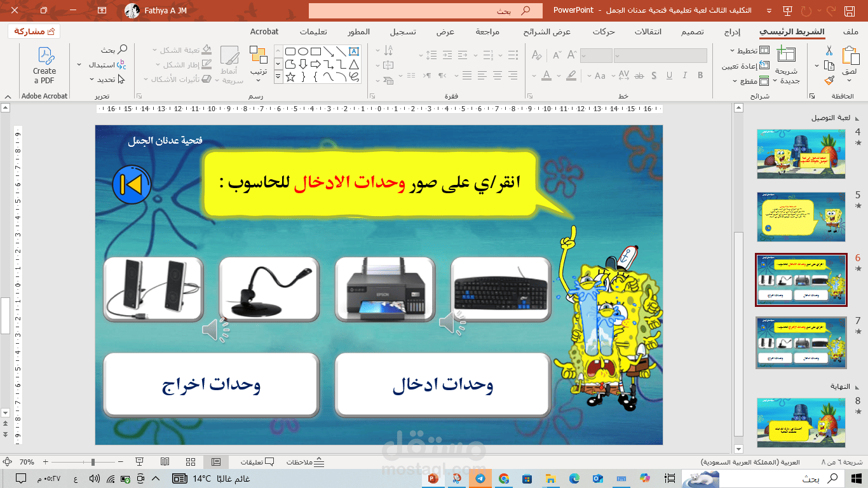The width and height of the screenshot is (868, 488).
Task: Click the وحدات اخراج box on slide
Action: (211, 385)
